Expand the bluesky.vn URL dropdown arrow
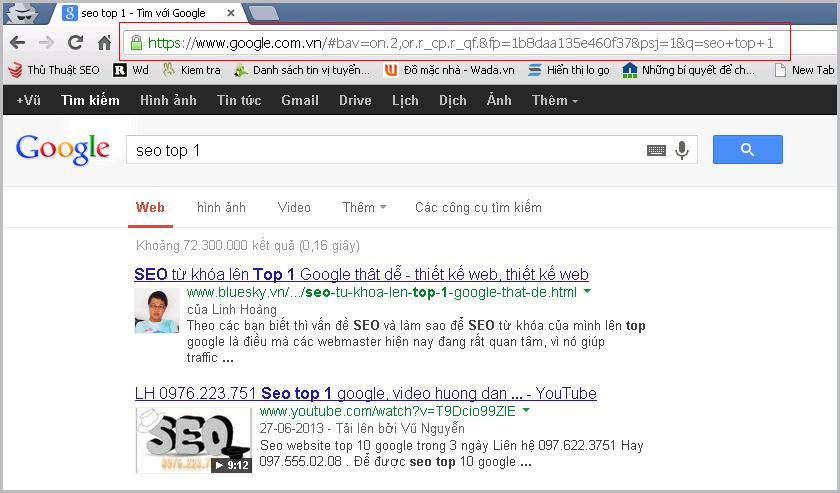Viewport: 840px width, 493px height. coord(587,292)
